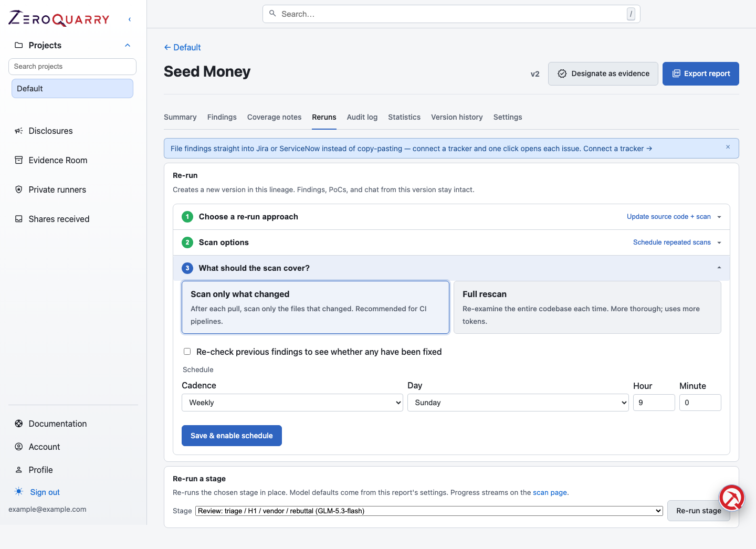Viewport: 756px width, 549px height.
Task: Click the v2 version label
Action: pos(535,74)
